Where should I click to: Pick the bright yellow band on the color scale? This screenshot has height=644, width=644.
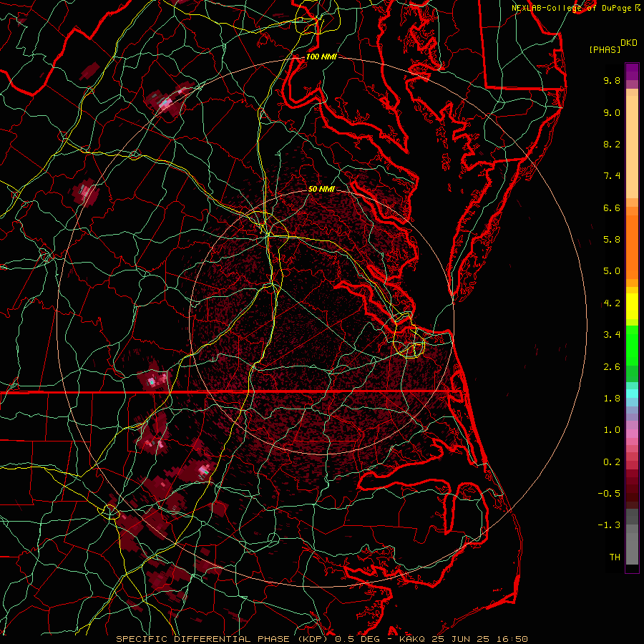coord(632,306)
